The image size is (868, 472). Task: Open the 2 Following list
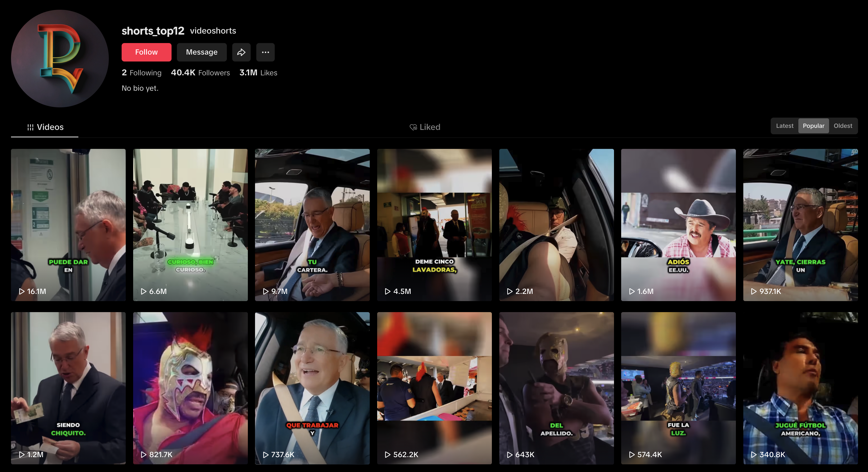point(142,73)
